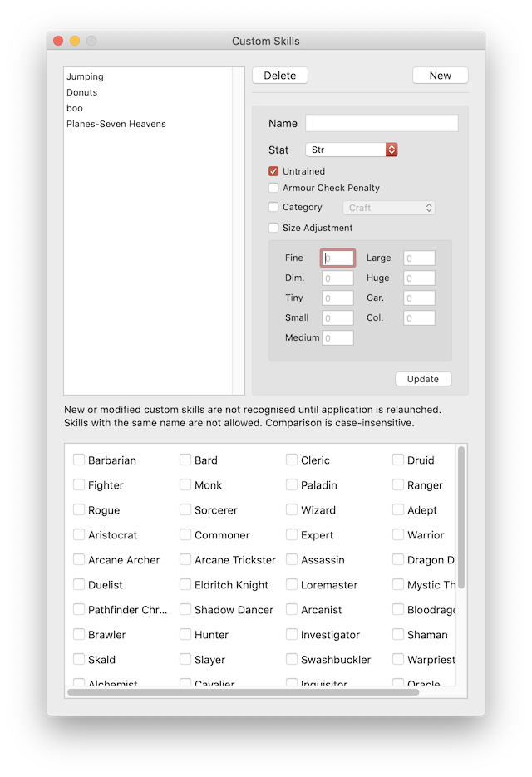Check the Paladin class checkbox
Viewport: 532px width, 777px height.
pos(292,484)
